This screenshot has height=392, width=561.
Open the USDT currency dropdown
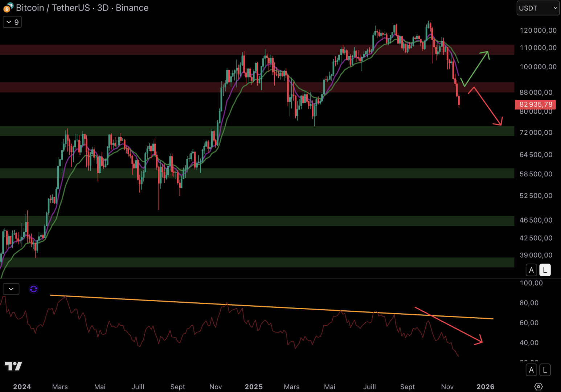pyautogui.click(x=538, y=8)
